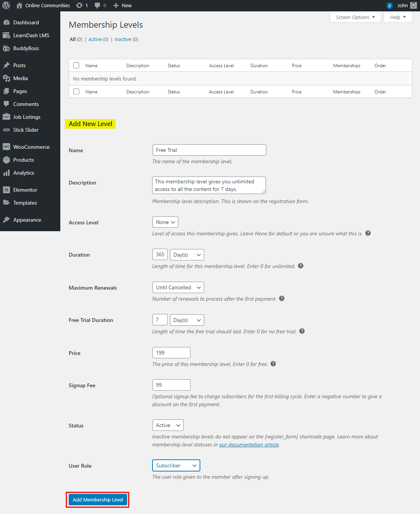Screen dimensions: 420x514
Task: Open the WooCommerce sidebar icon
Action: click(x=6, y=147)
